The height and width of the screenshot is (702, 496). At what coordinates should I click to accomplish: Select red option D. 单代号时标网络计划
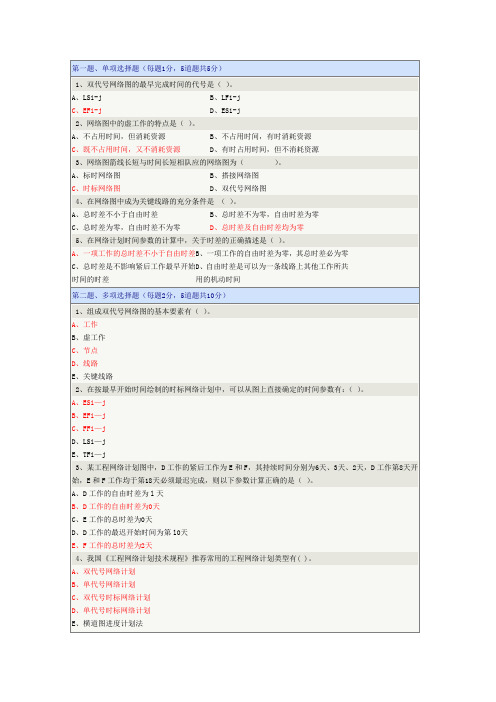tap(111, 610)
